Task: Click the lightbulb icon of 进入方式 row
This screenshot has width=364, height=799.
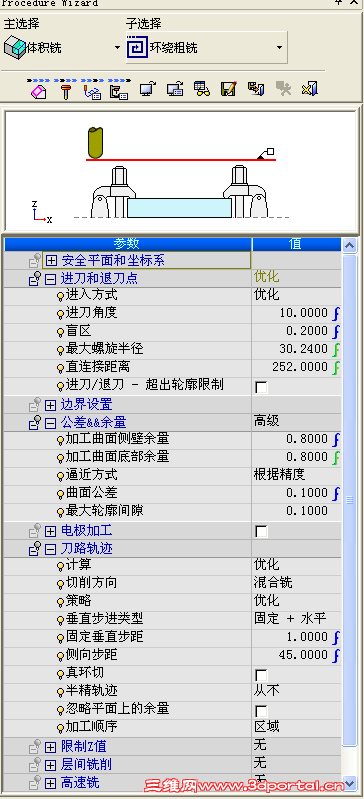Action: click(60, 296)
